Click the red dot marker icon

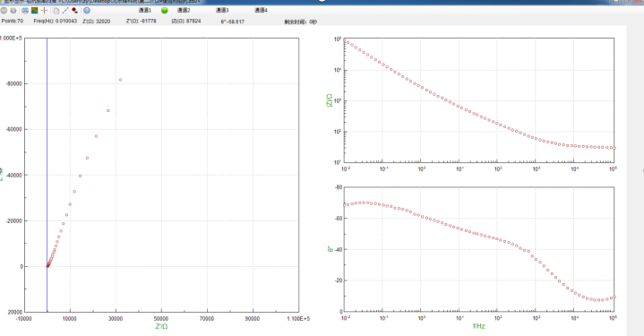click(x=74, y=10)
